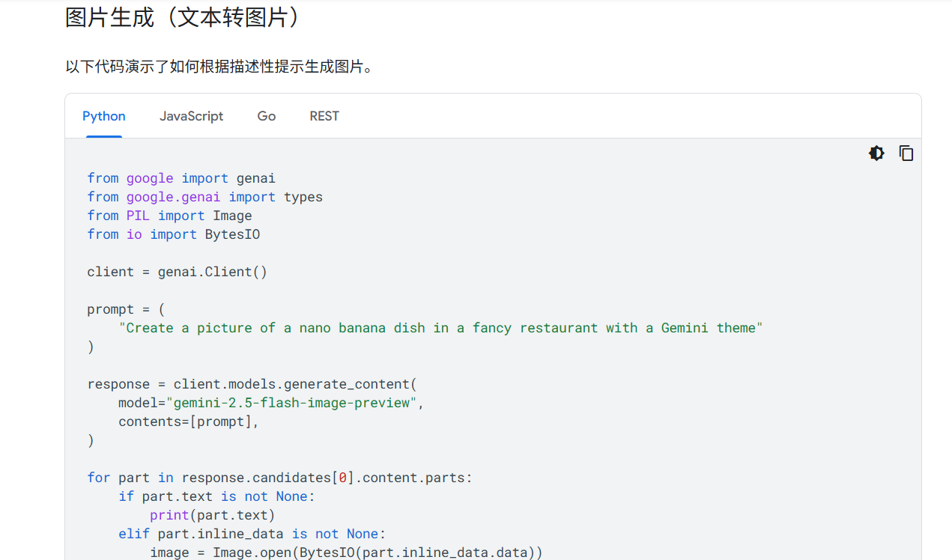The image size is (952, 560).
Task: Toggle dark theme for the code block
Action: pyautogui.click(x=876, y=153)
